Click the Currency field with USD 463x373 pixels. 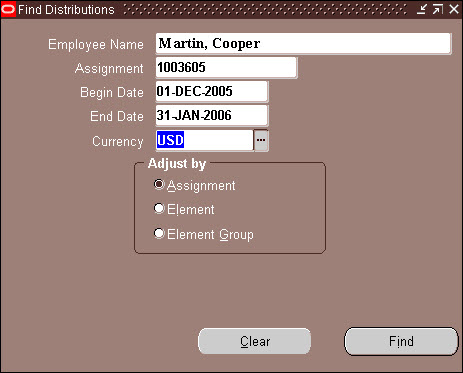coord(205,140)
